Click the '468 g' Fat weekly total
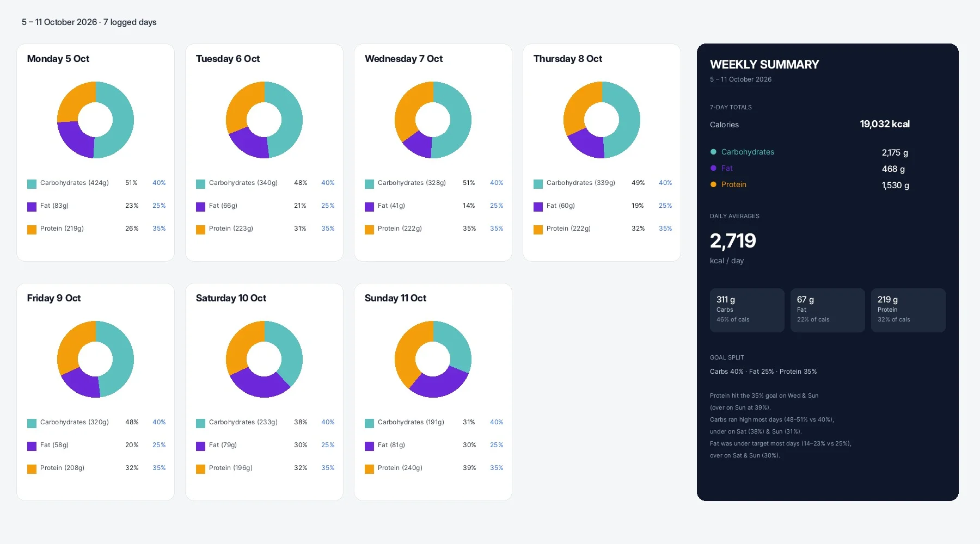This screenshot has width=980, height=544. 893,169
